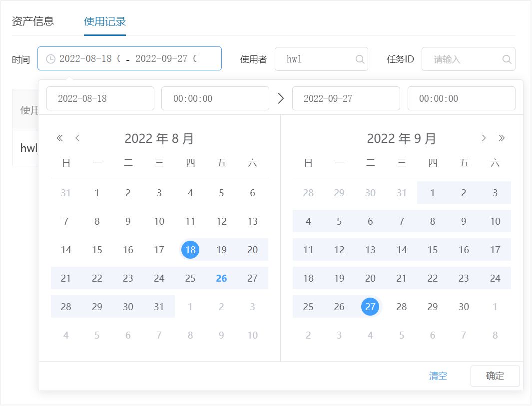
Task: Click the clock icon in time range field
Action: tap(50, 59)
